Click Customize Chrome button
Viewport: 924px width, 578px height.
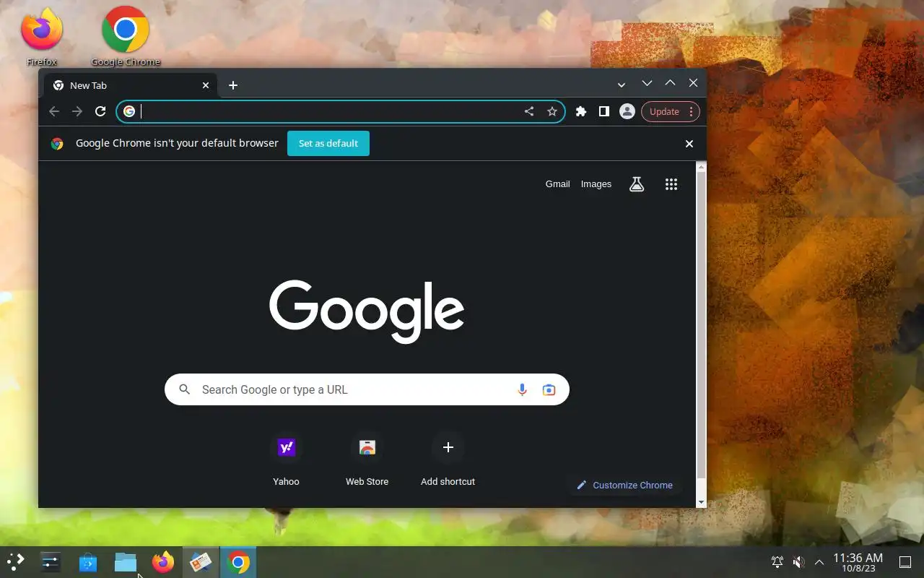click(625, 485)
